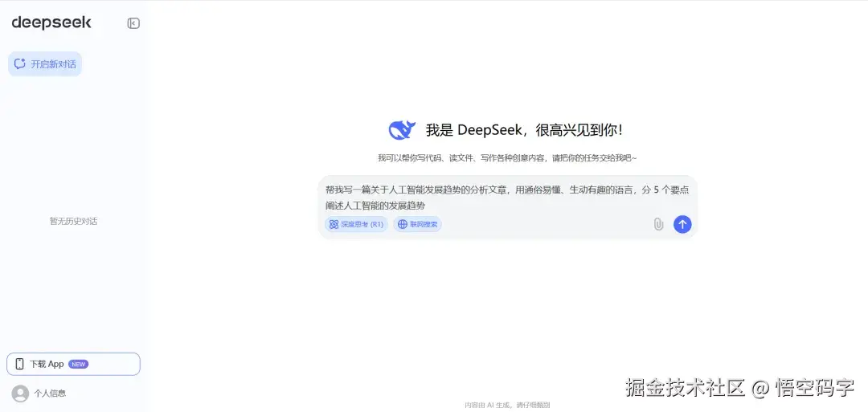Click the DeepSeek whale logo in greeting
This screenshot has height=412, width=868.
coord(402,130)
